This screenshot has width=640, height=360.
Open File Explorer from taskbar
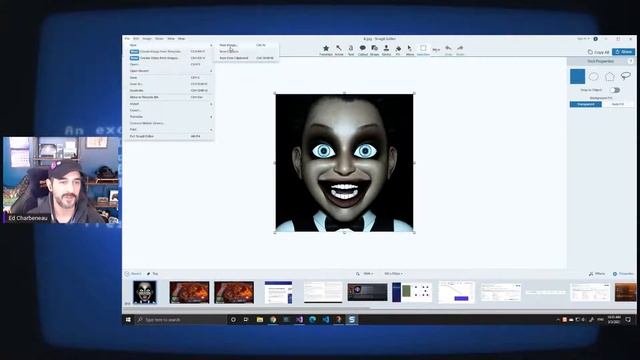click(260, 320)
